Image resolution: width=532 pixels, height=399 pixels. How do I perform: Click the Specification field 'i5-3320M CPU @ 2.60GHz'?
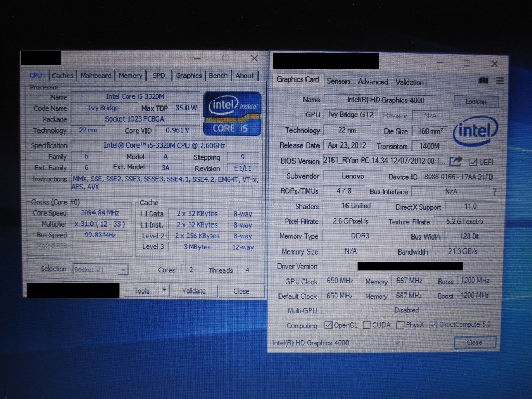165,145
